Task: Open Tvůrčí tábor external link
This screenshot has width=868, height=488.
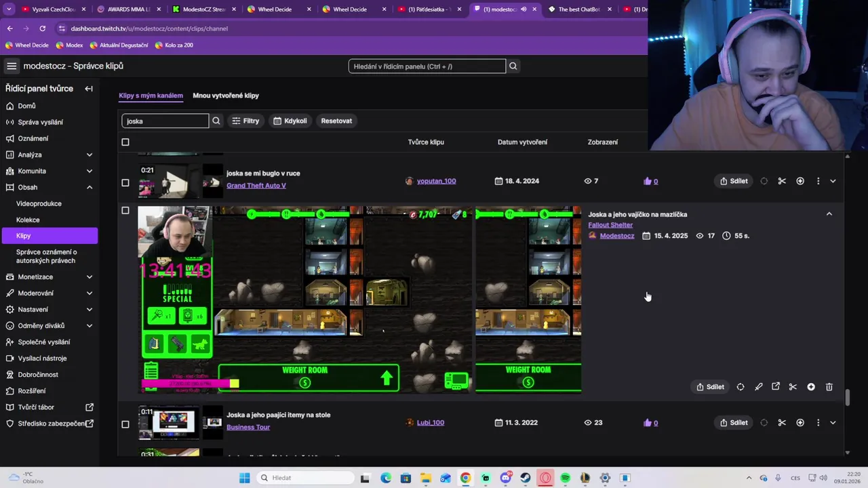Action: (49, 407)
